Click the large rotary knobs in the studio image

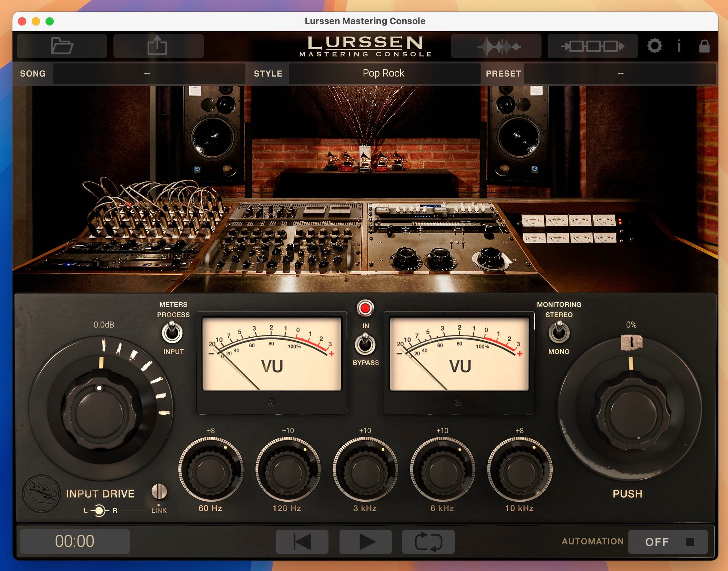[450, 259]
